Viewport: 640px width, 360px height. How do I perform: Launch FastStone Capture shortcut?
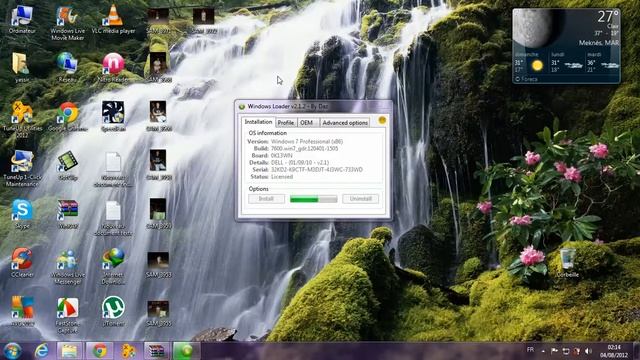(x=68, y=315)
